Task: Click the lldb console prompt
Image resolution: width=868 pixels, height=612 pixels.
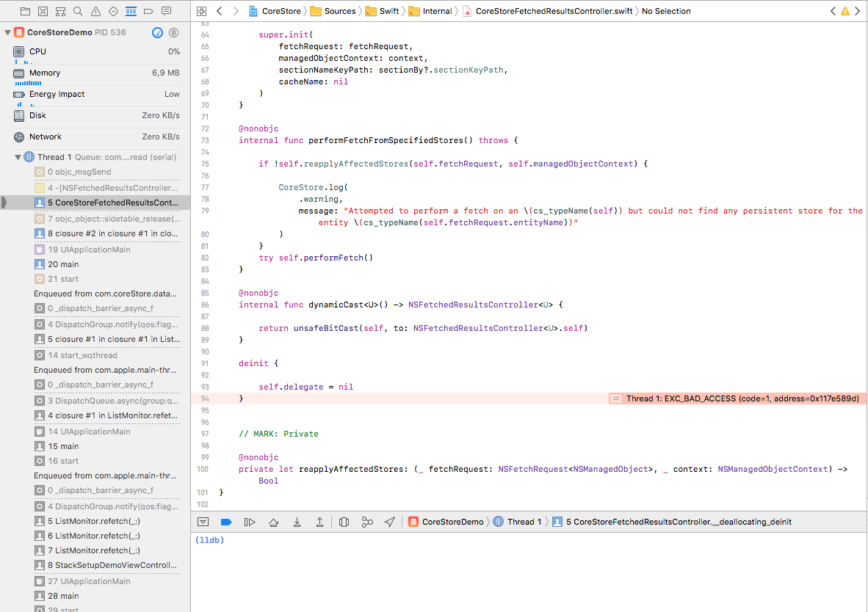Action: coord(209,540)
